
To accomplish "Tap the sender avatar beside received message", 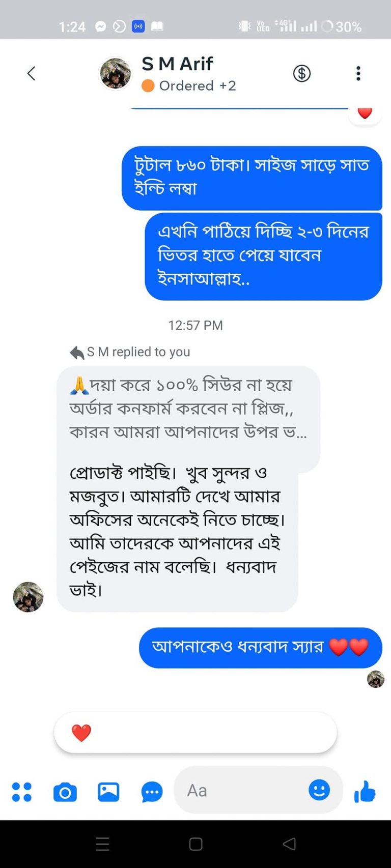I will point(28,597).
